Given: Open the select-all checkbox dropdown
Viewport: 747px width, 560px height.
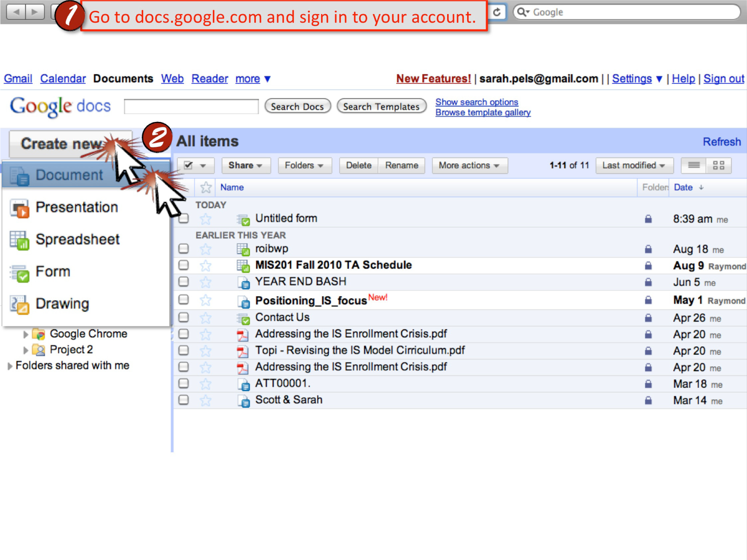Looking at the screenshot, I should point(196,166).
